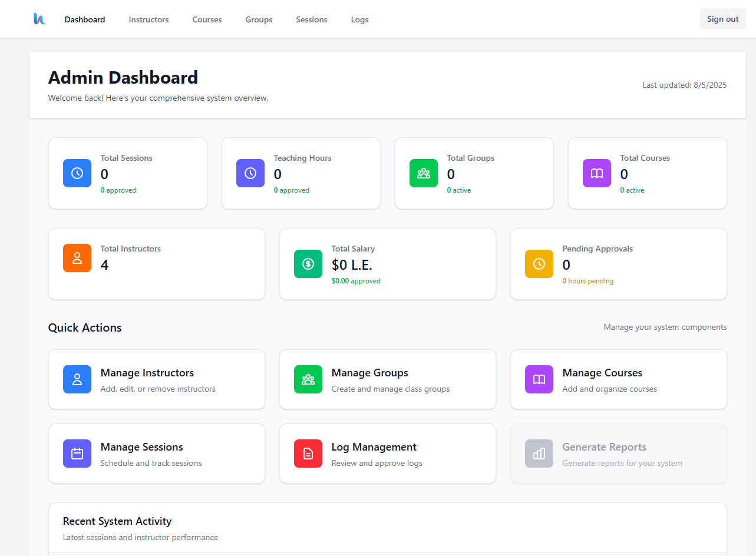Click the Recent System Activity heading

tap(117, 521)
